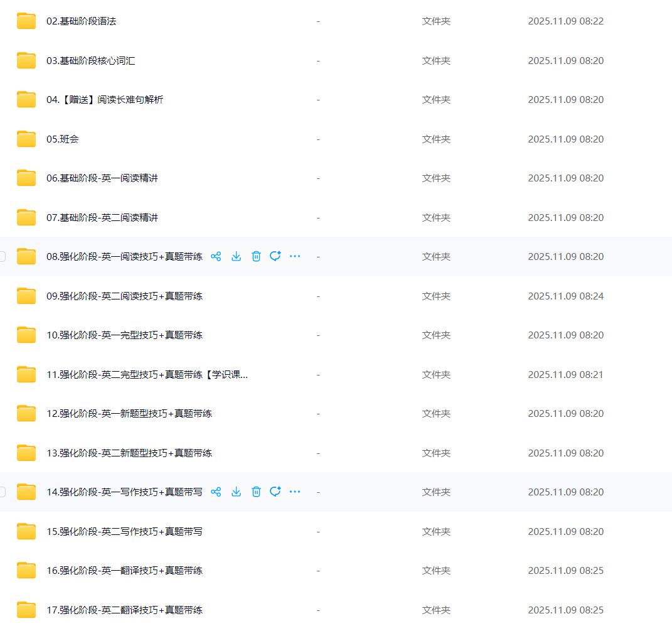Open folder 11.强化阶段-英二完型技巧
The width and height of the screenshot is (672, 626).
(x=147, y=375)
